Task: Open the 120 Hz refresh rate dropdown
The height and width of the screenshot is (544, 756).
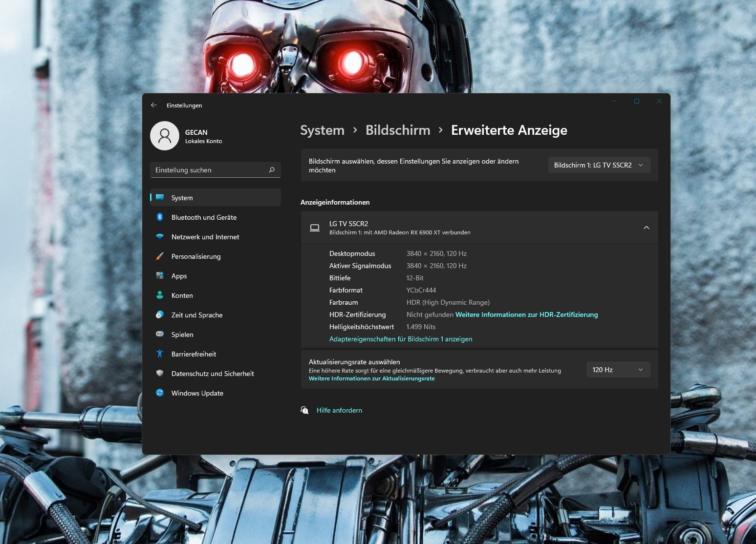Action: 618,370
